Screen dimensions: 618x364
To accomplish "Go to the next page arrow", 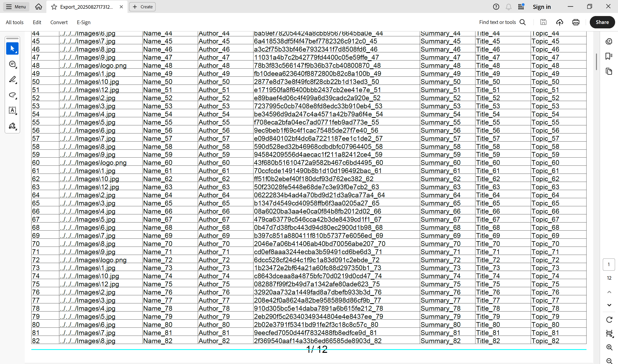I will click(609, 305).
